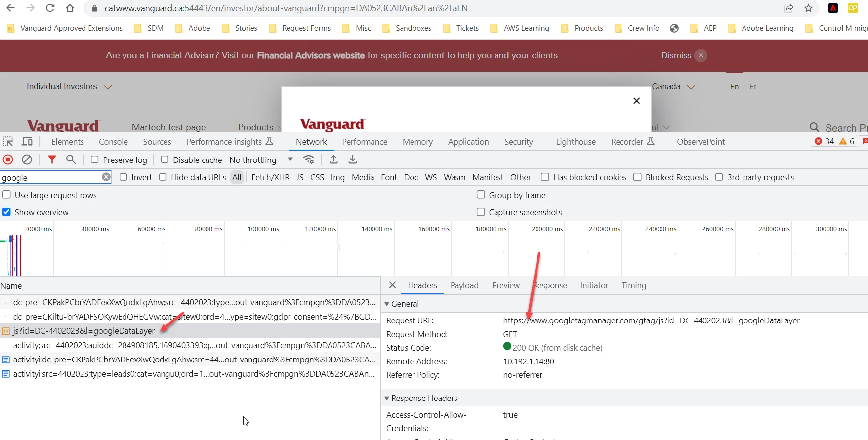The height and width of the screenshot is (440, 868).
Task: Toggle the network filter funnel icon
Action: 52,160
